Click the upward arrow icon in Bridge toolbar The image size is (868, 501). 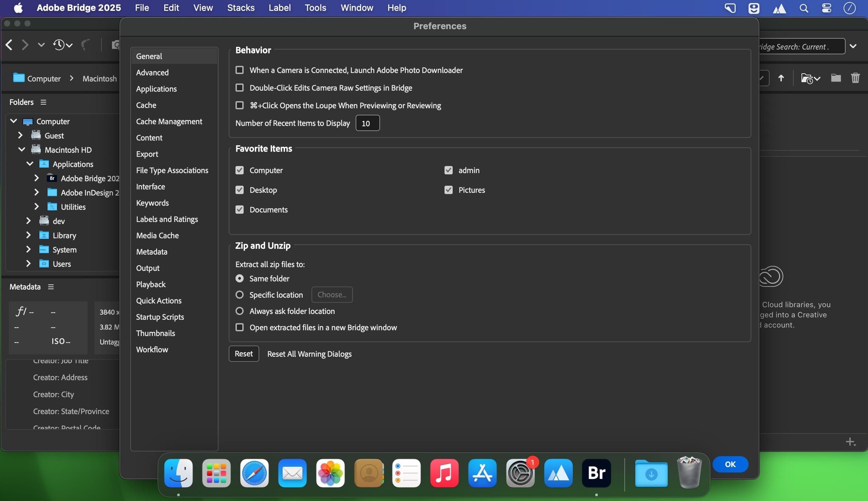[781, 78]
